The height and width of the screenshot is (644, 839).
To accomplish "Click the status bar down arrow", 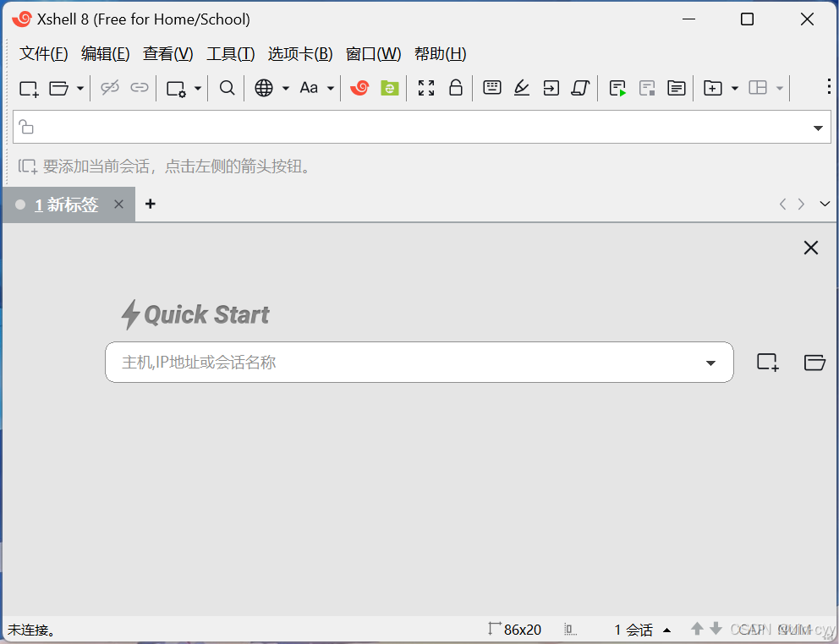I will pos(716,629).
